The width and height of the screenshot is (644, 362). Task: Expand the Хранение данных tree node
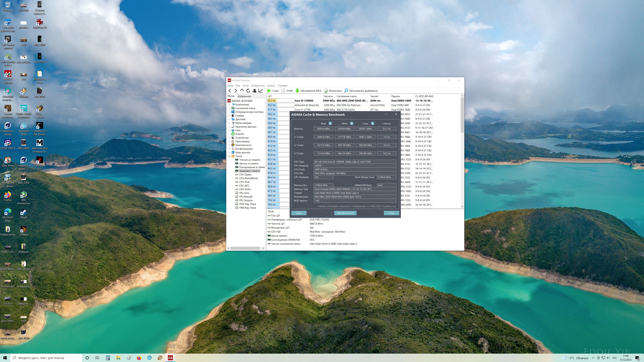(229, 127)
